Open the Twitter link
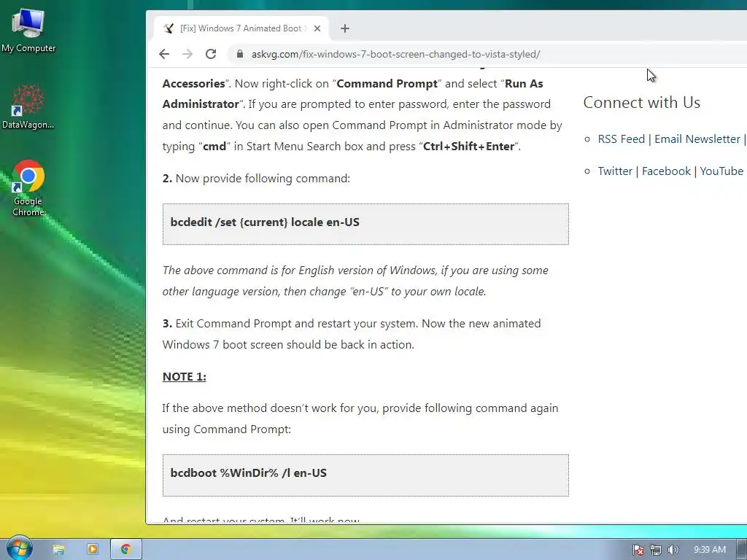This screenshot has height=560, width=747. pyautogui.click(x=615, y=171)
